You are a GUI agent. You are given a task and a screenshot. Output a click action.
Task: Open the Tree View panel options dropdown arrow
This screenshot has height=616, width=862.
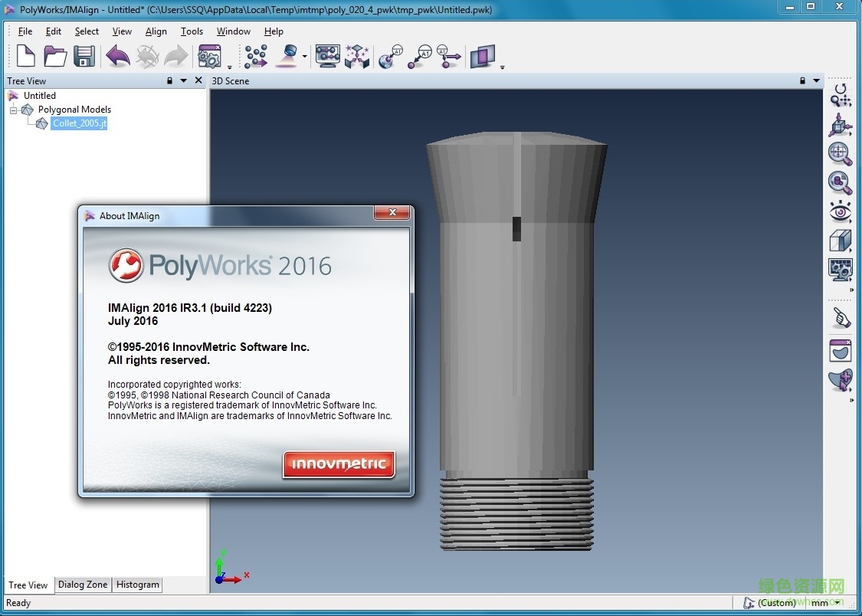coord(182,80)
